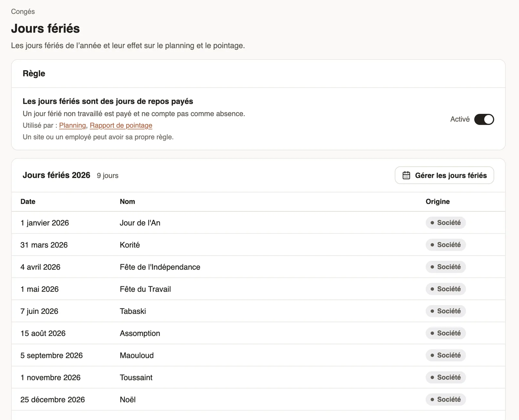Click the Société badge in Maouloud row

click(x=446, y=355)
